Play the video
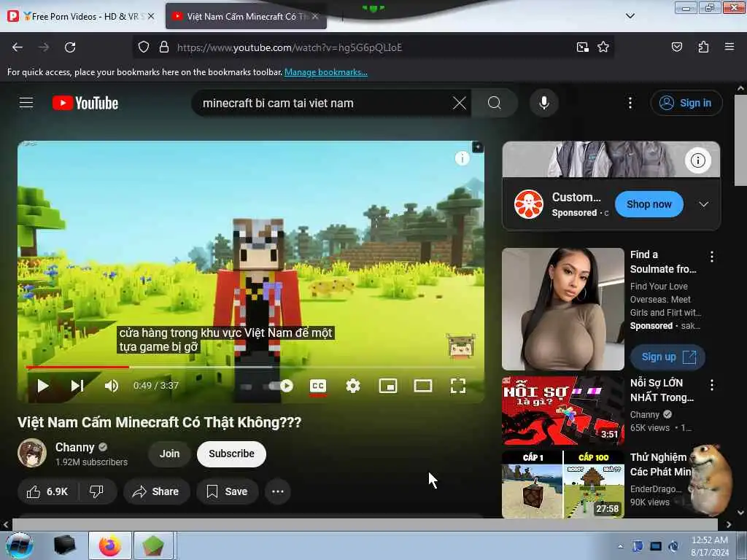The height and width of the screenshot is (560, 747). click(43, 386)
